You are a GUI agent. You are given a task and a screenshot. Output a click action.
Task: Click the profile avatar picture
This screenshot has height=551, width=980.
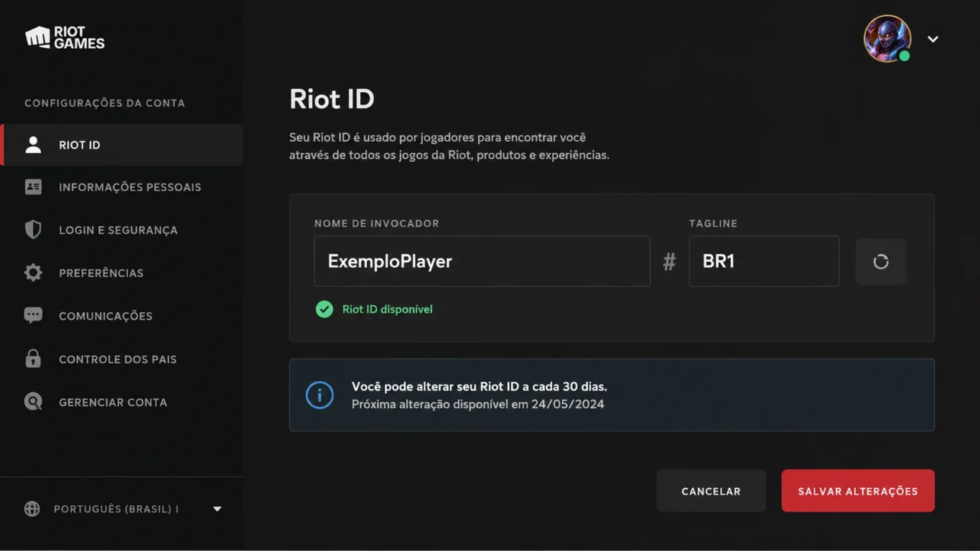coord(887,39)
